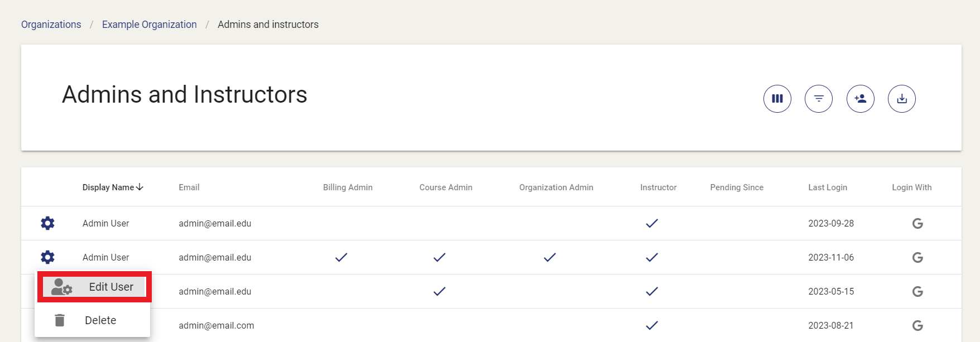The width and height of the screenshot is (980, 342).
Task: Open the column visibility selector icon
Action: [x=777, y=99]
